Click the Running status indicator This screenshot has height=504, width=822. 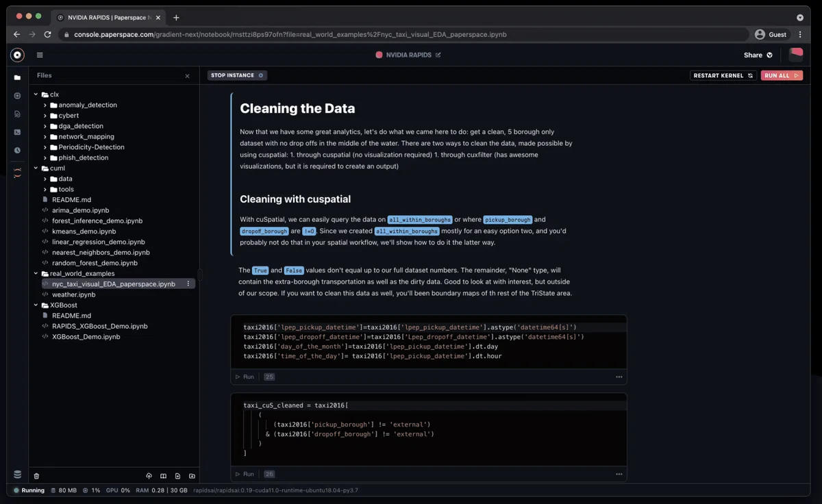[x=29, y=490]
